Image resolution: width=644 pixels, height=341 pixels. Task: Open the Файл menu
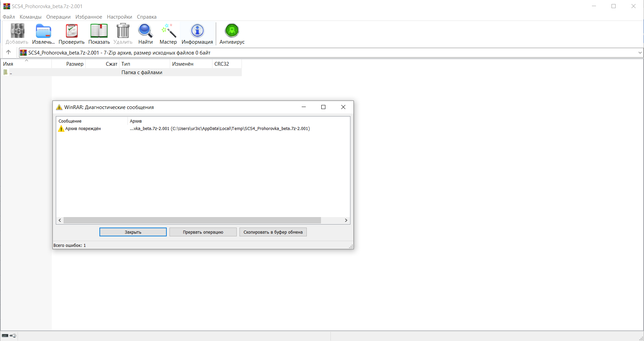9,17
